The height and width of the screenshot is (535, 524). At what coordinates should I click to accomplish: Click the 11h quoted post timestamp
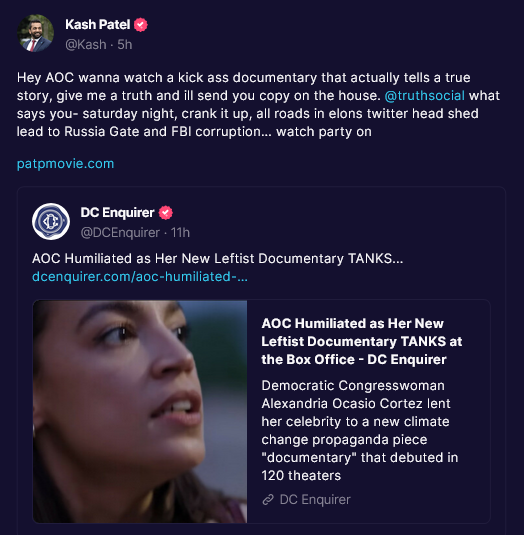pyautogui.click(x=180, y=233)
